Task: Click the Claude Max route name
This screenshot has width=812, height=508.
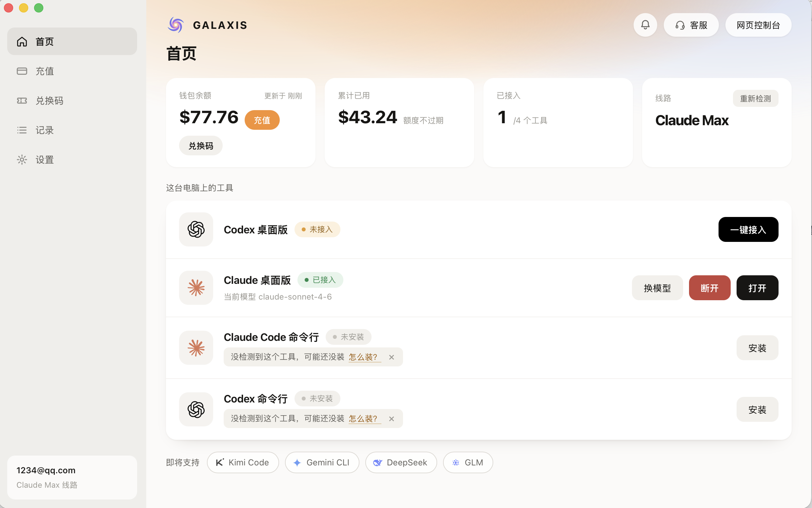Action: pyautogui.click(x=692, y=120)
